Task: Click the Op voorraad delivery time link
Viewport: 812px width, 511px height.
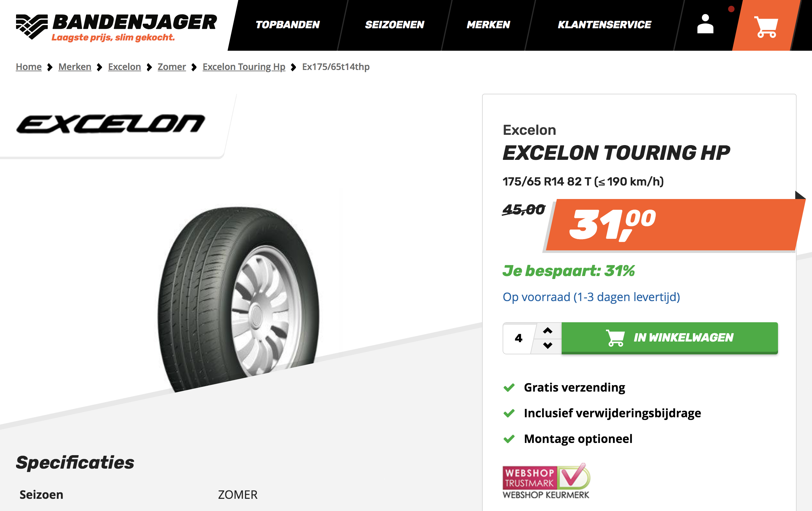Action: coord(591,297)
